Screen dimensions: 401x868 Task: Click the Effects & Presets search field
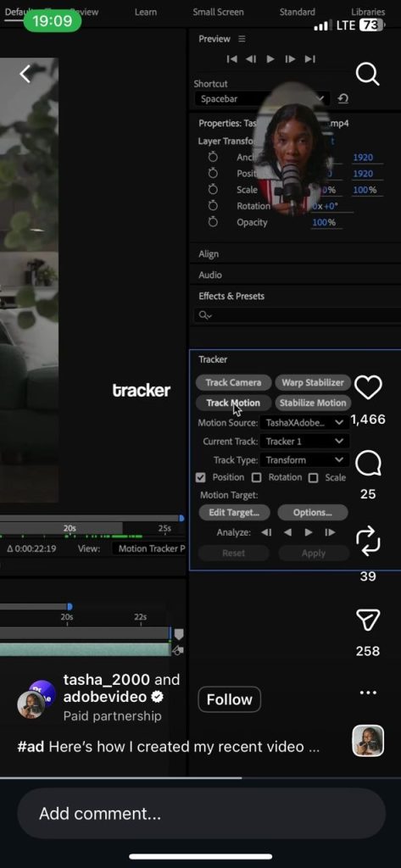297,315
